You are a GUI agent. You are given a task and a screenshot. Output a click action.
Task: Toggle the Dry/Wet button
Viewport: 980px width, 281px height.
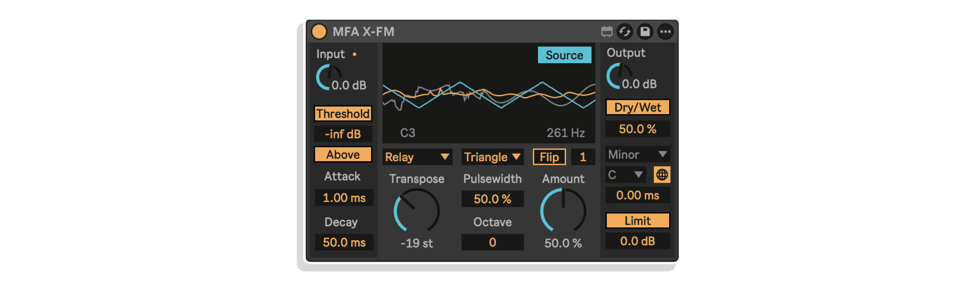638,108
